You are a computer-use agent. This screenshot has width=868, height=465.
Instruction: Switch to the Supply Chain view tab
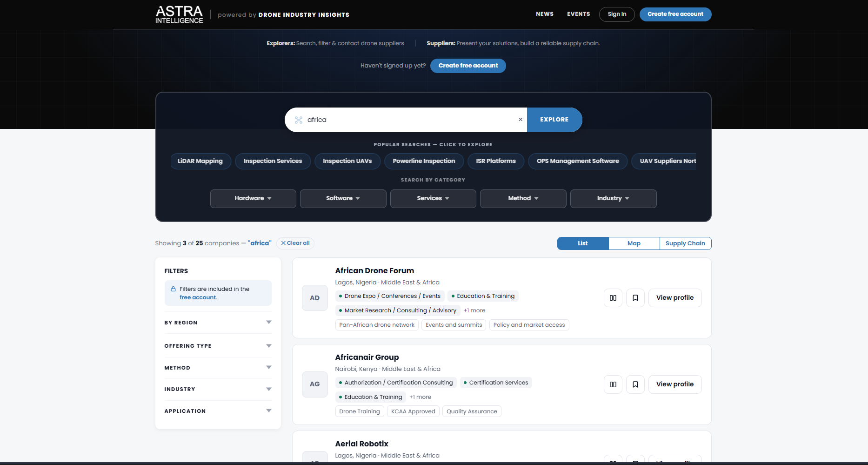click(x=685, y=243)
